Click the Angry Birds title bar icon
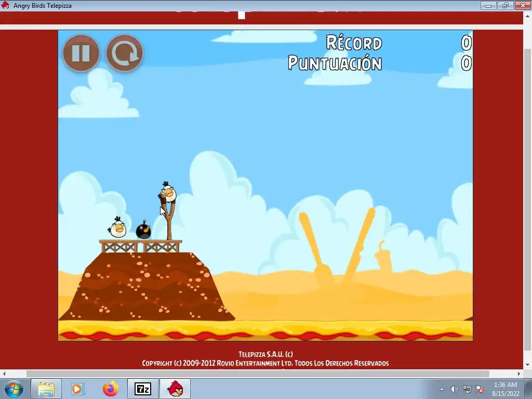532x399 pixels. (5, 5)
